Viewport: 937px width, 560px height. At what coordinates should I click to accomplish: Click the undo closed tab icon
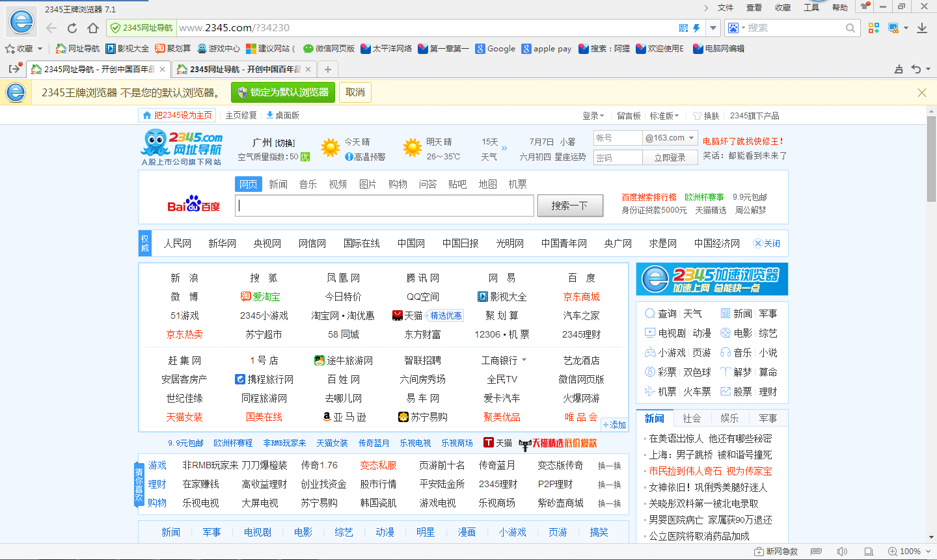[x=917, y=69]
